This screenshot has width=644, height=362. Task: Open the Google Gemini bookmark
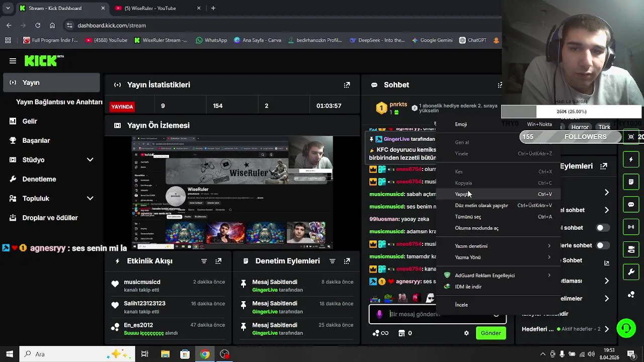[x=432, y=40]
